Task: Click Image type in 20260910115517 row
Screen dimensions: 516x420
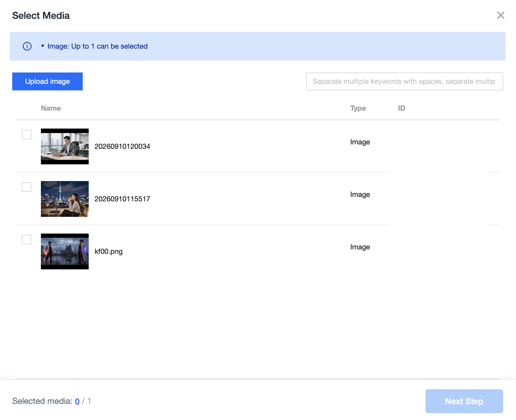Action: coord(360,194)
